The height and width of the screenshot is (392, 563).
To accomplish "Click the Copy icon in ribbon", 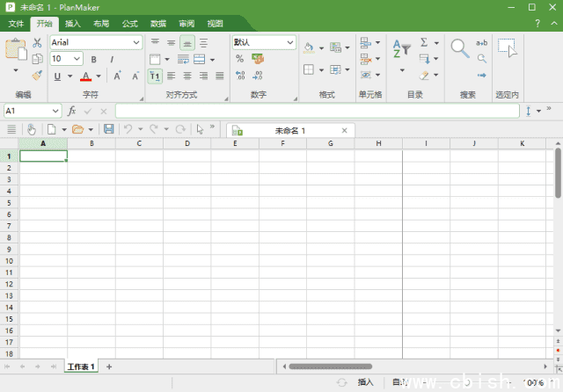I will coord(37,59).
